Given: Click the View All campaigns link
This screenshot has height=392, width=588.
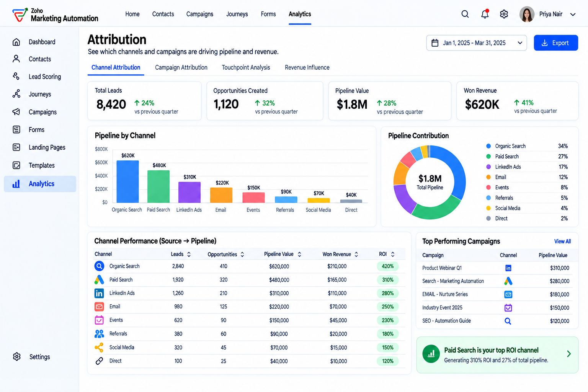Looking at the screenshot, I should coord(562,241).
